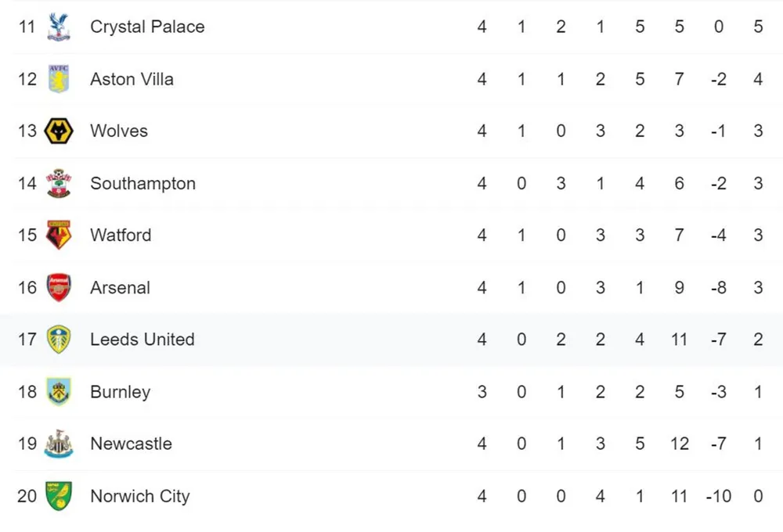This screenshot has height=532, width=783.
Task: Click the Burnley club crest
Action: [59, 392]
